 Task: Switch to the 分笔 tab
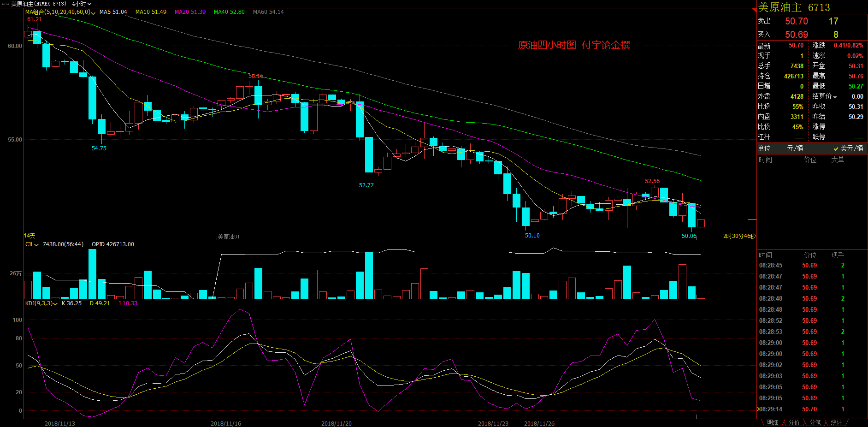click(x=815, y=422)
